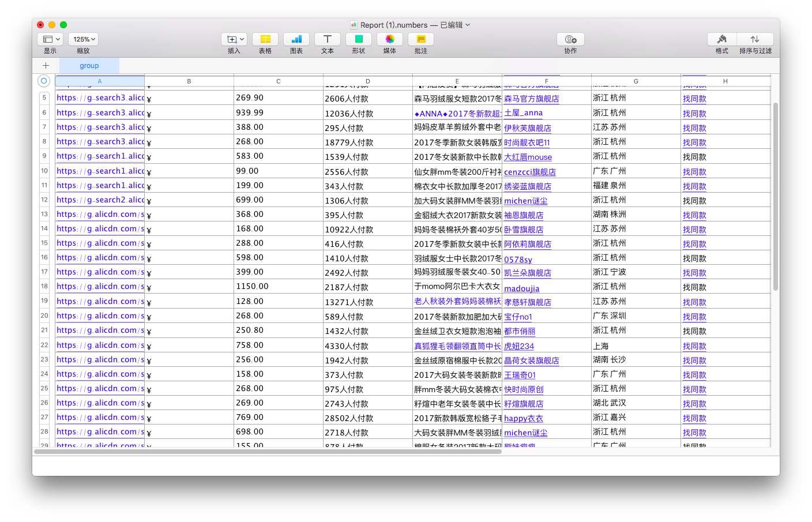Click the 湖北 武汉 location cell

636,403
